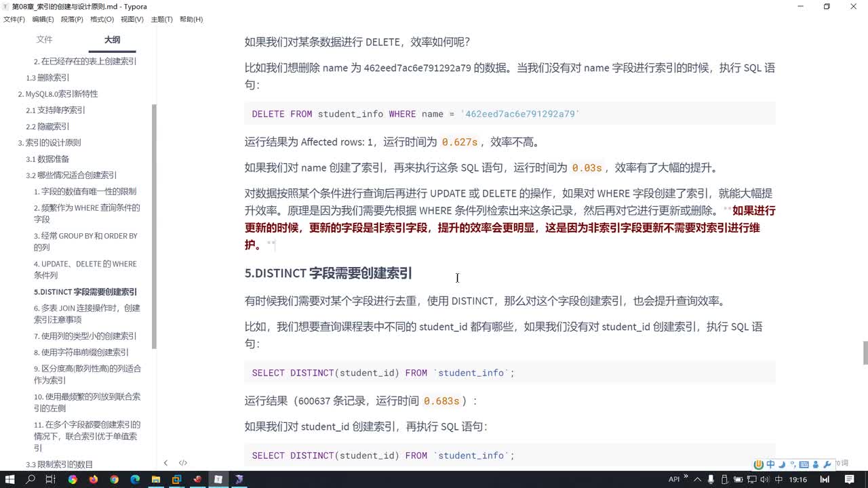Screen dimensions: 868x488
Task: Open the 格式(O) menu
Action: [102, 19]
